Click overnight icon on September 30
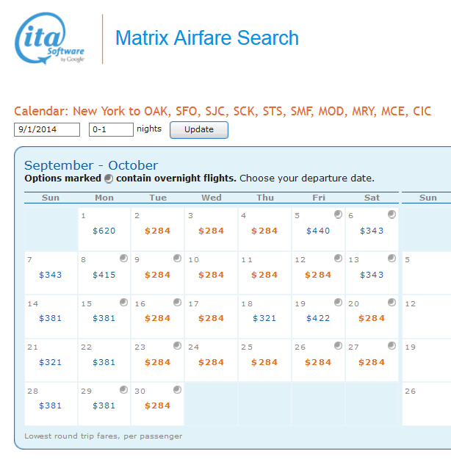Screen dimensions: 451x476 click(x=177, y=389)
